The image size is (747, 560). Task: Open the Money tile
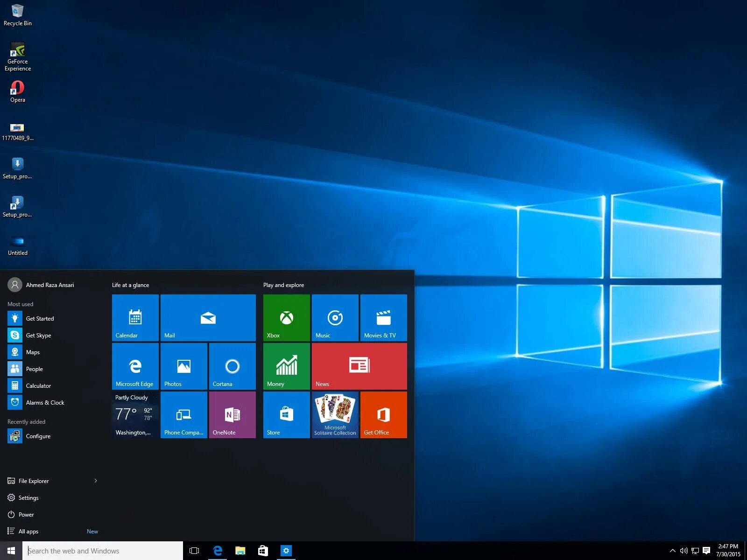click(287, 366)
